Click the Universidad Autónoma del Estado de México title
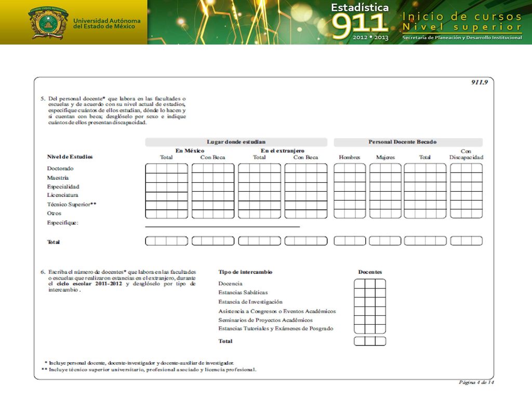 pyautogui.click(x=107, y=23)
